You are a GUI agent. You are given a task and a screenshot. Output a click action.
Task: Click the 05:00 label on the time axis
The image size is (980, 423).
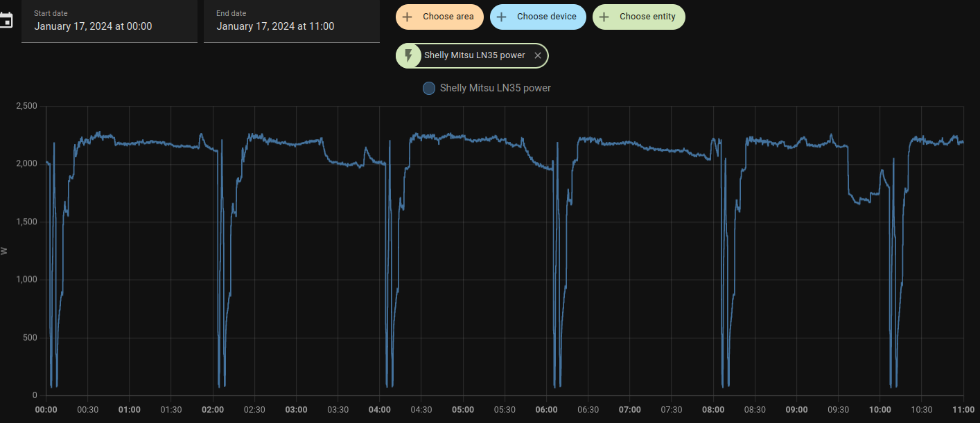pos(463,410)
